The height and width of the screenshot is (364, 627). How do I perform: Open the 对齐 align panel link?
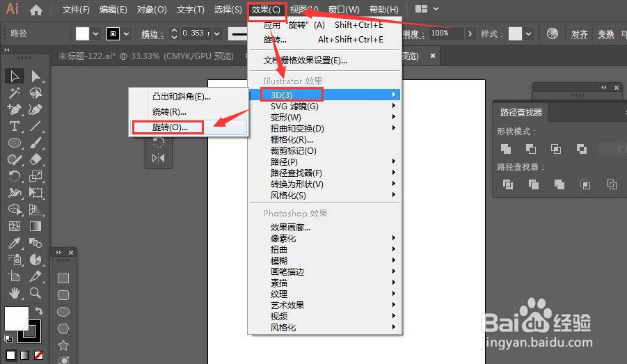pyautogui.click(x=579, y=34)
